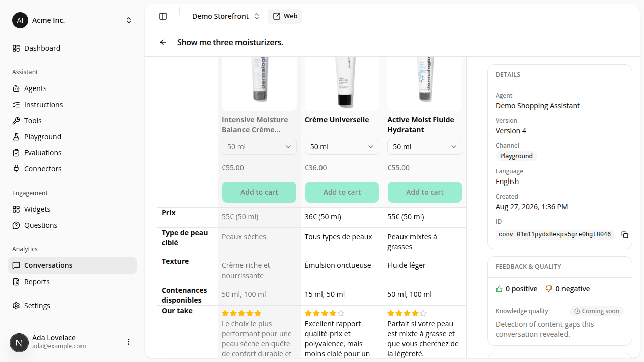Open size dropdown for Active Moist Fluide
Viewport: 644px width, 362px height.
click(x=425, y=147)
